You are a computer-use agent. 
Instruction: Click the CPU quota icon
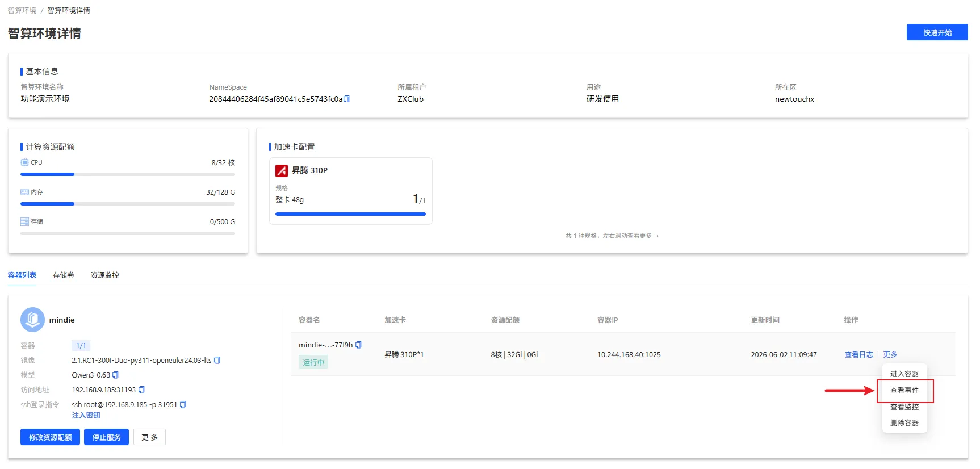24,162
